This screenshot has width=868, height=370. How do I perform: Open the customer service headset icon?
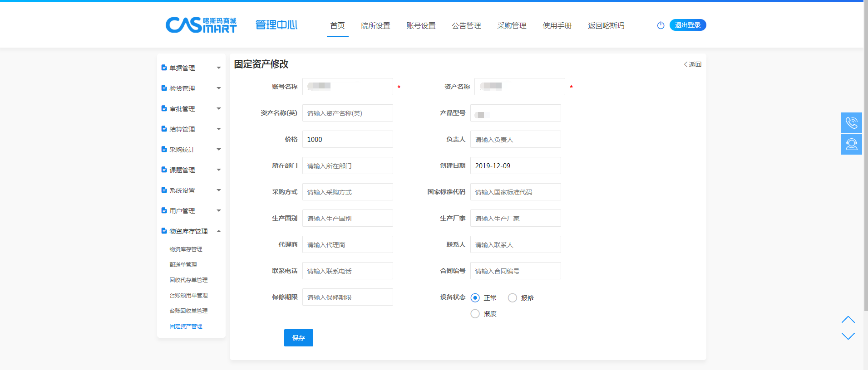click(851, 144)
